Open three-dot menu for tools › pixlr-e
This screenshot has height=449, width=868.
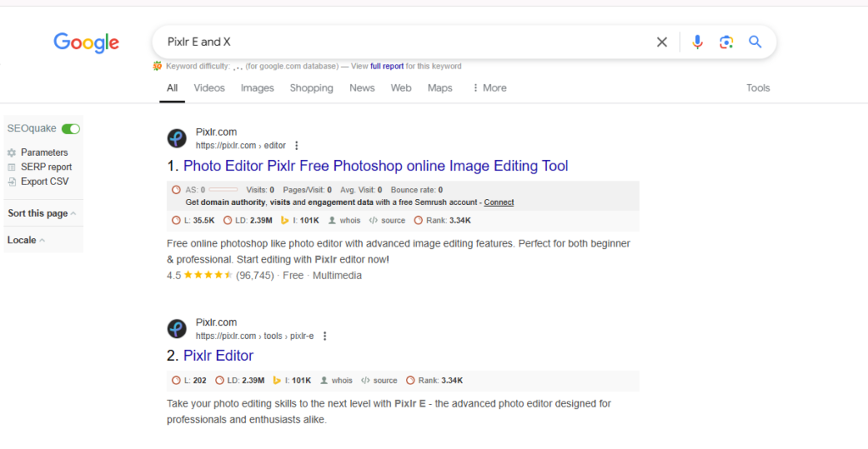[325, 335]
